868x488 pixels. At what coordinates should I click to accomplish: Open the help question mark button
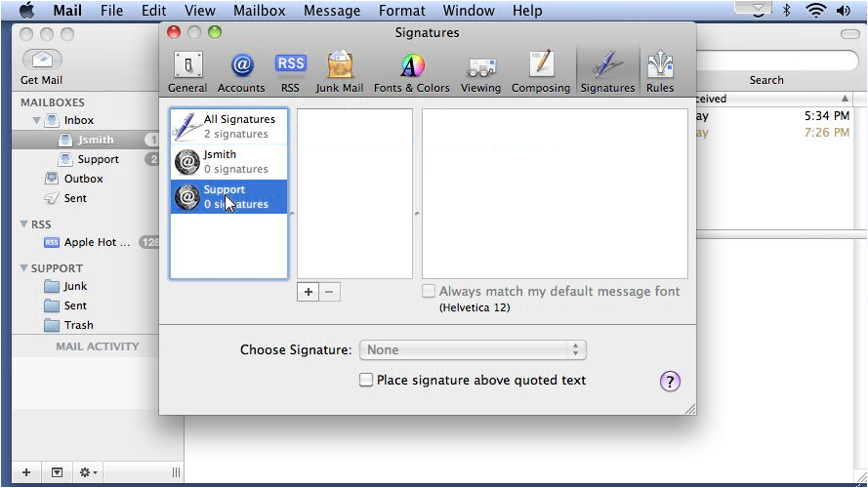[x=670, y=382]
